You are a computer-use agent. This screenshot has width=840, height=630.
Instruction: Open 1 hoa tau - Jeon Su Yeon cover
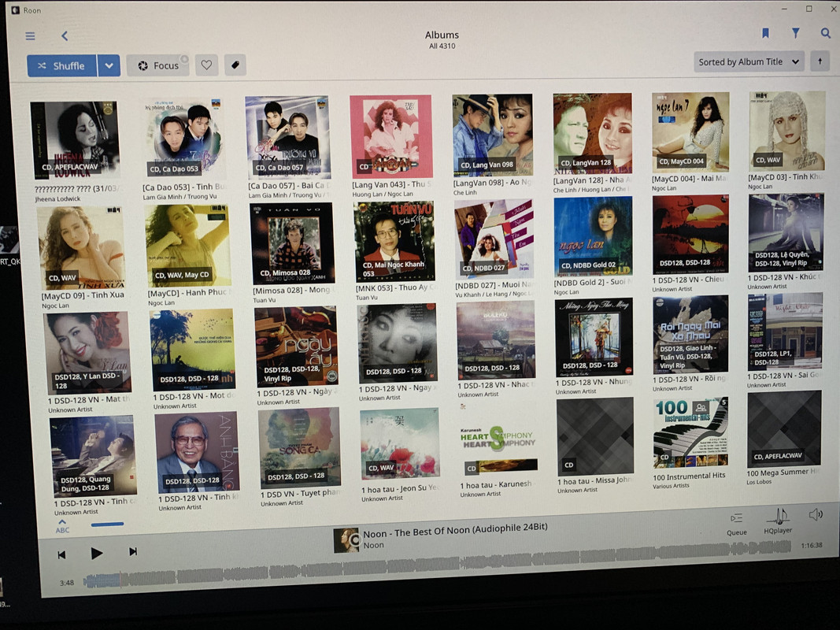point(400,445)
